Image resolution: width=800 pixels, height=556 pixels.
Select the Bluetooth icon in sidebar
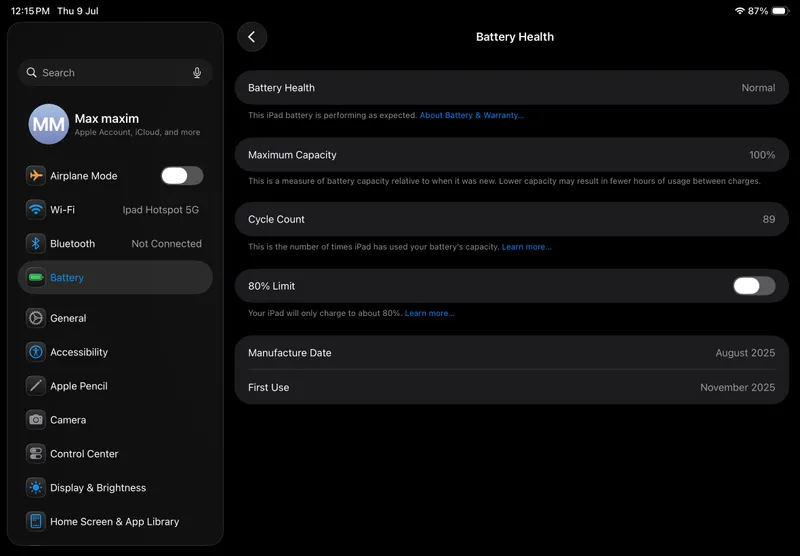click(36, 244)
